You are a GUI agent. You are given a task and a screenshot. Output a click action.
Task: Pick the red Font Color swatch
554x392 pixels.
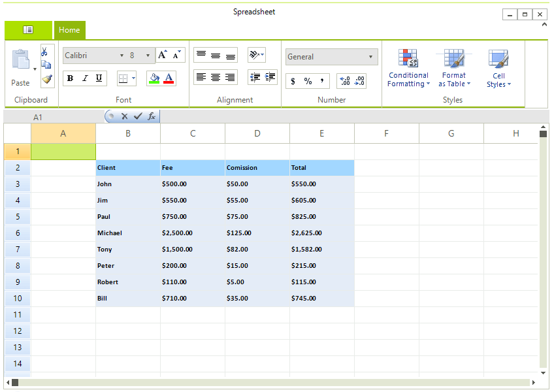(170, 78)
